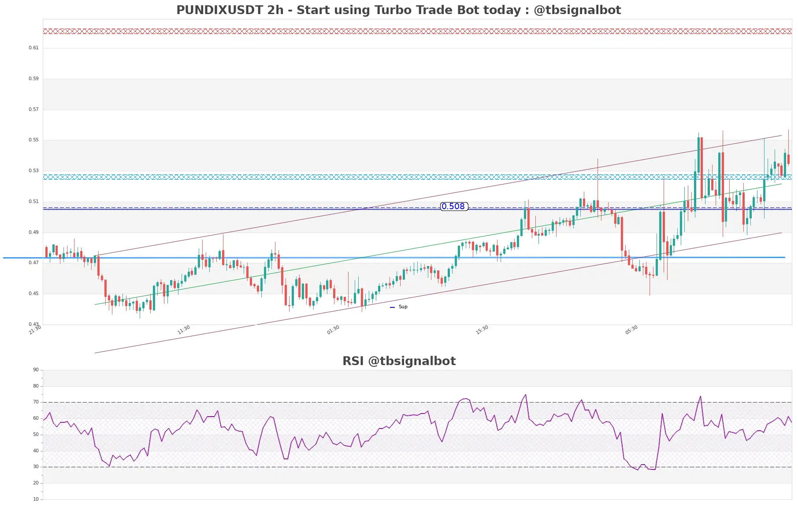The image size is (798, 532).
Task: Click the Sup legend entry
Action: (x=399, y=307)
